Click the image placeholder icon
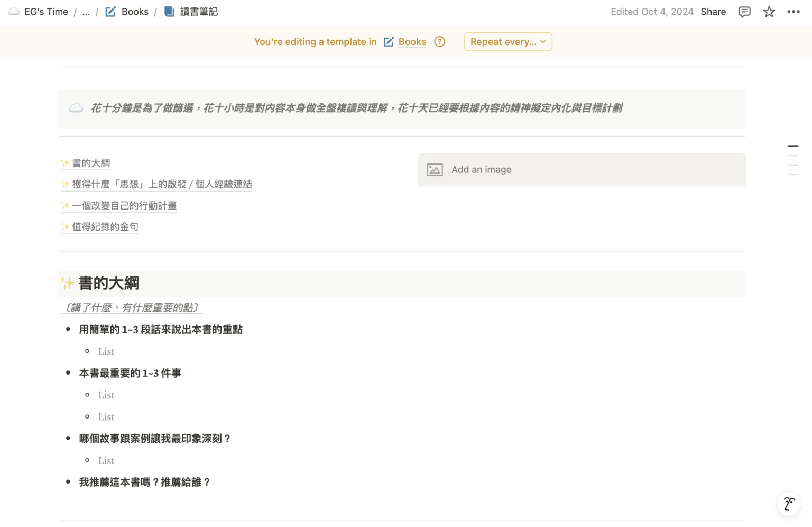The width and height of the screenshot is (812, 527). tap(435, 170)
